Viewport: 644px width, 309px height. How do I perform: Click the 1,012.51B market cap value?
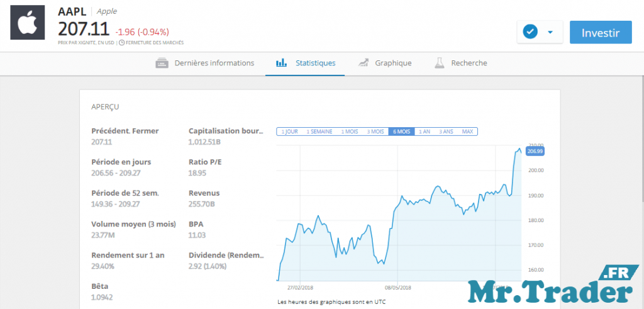(204, 142)
